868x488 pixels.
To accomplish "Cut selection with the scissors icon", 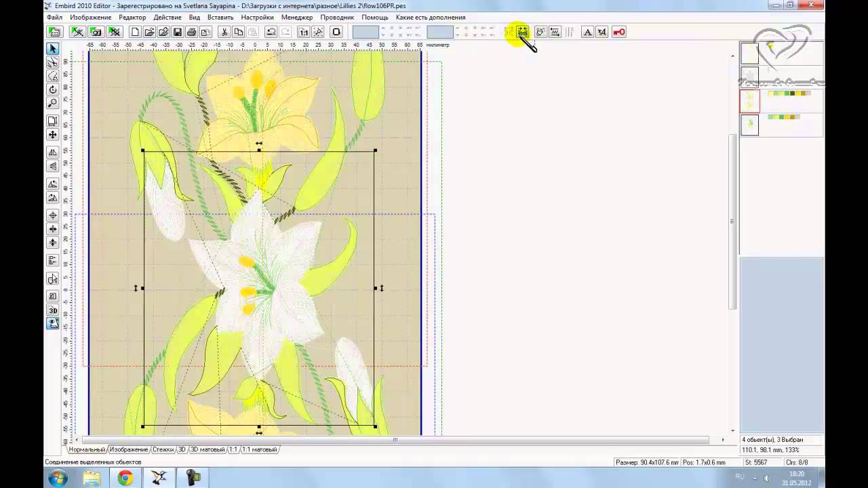I will click(224, 32).
